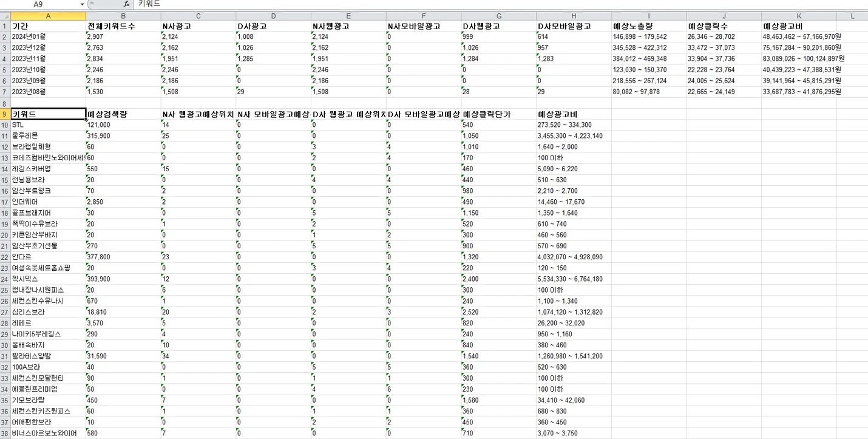
Task: Click the 키큰임산부바지 keyword cell
Action: click(48, 234)
